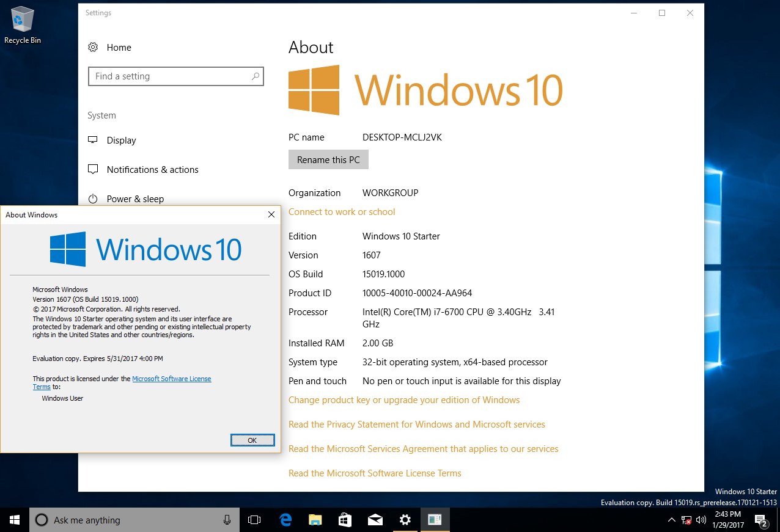
Task: Click Connect to work or school link
Action: coord(342,211)
